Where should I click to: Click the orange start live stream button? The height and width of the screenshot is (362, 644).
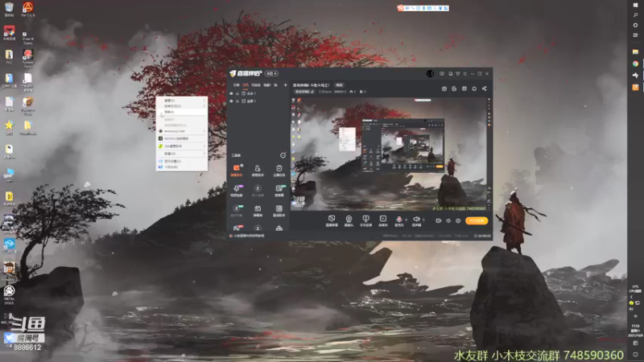[x=477, y=220]
